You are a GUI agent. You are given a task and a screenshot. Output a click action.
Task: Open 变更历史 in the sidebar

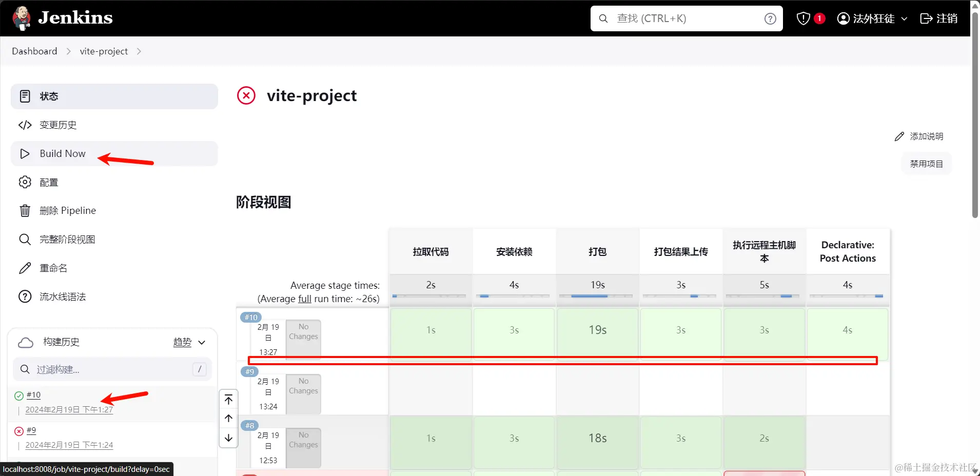point(114,125)
